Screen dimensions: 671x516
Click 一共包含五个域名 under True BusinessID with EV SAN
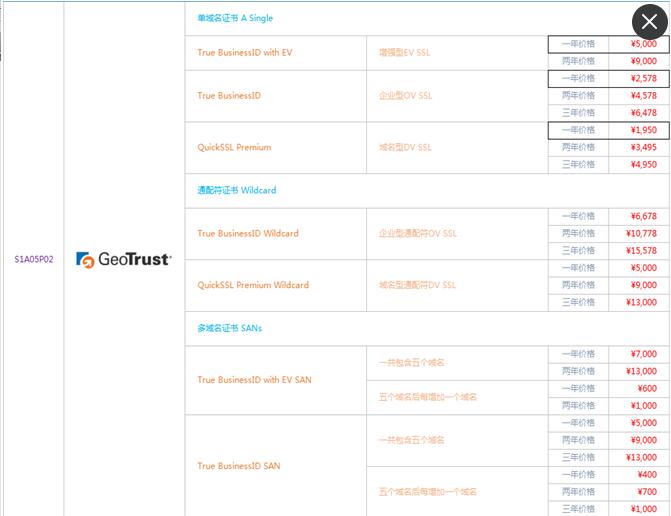pyautogui.click(x=411, y=363)
